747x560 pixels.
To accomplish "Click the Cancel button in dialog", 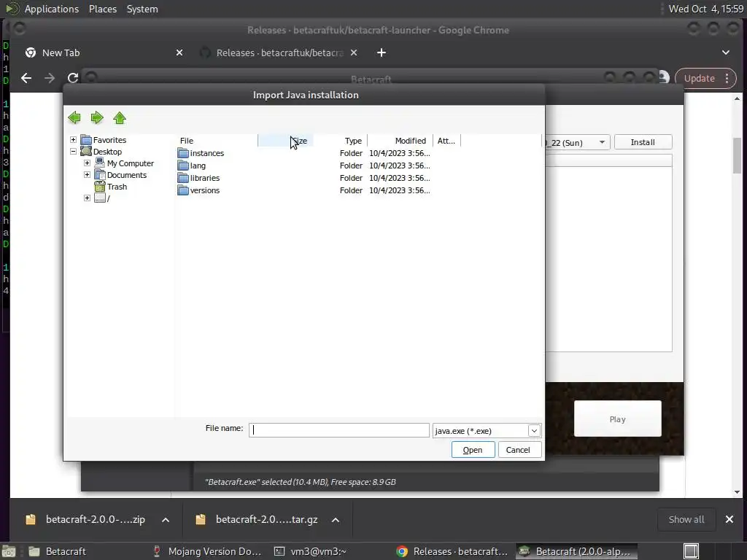I will [x=518, y=450].
